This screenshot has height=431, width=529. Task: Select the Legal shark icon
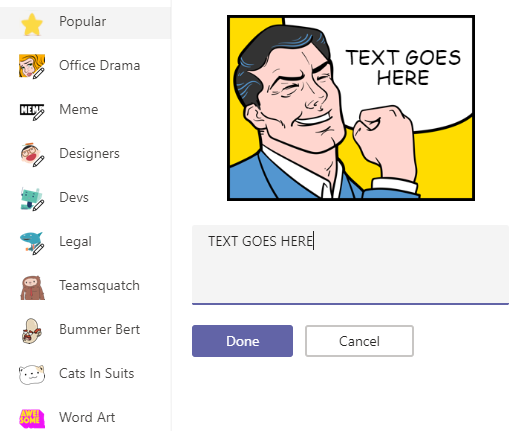point(32,242)
